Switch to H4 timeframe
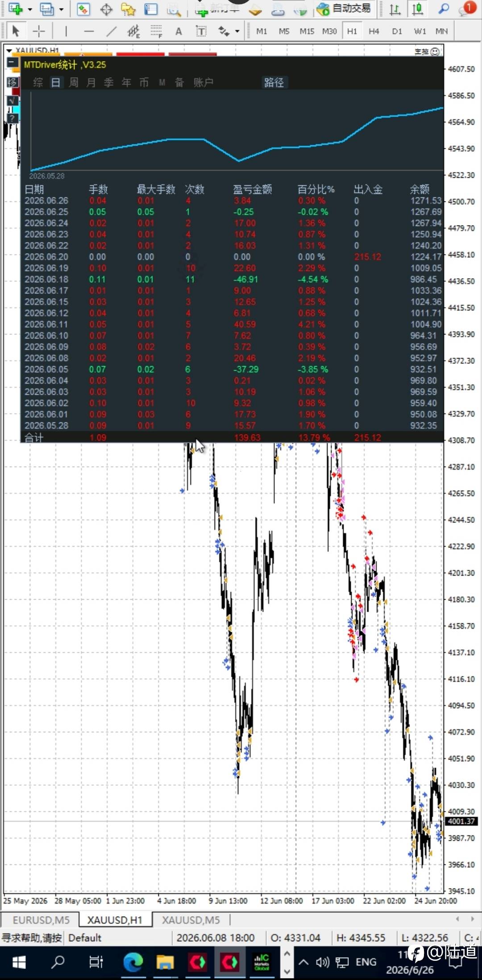Image resolution: width=482 pixels, height=980 pixels. tap(374, 31)
